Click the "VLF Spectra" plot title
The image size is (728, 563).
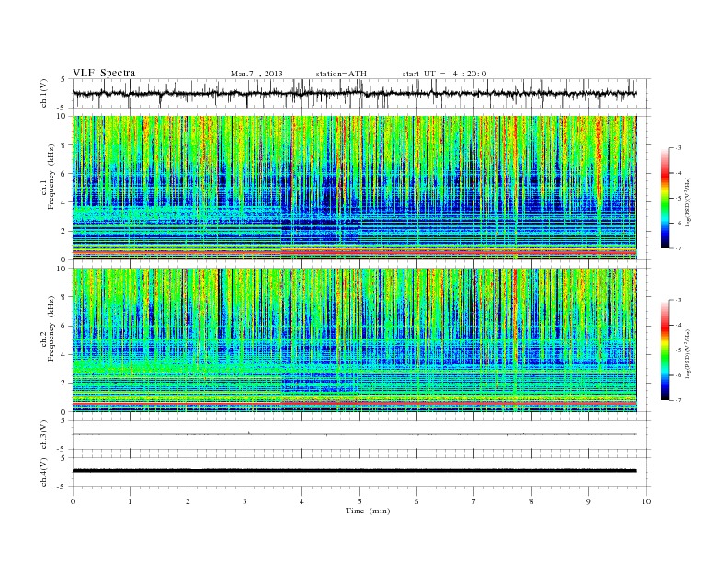click(104, 73)
